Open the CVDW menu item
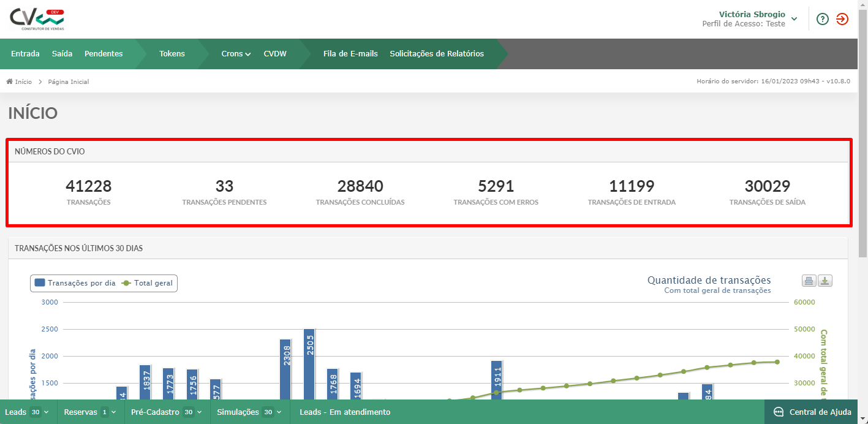The image size is (868, 424). click(275, 54)
